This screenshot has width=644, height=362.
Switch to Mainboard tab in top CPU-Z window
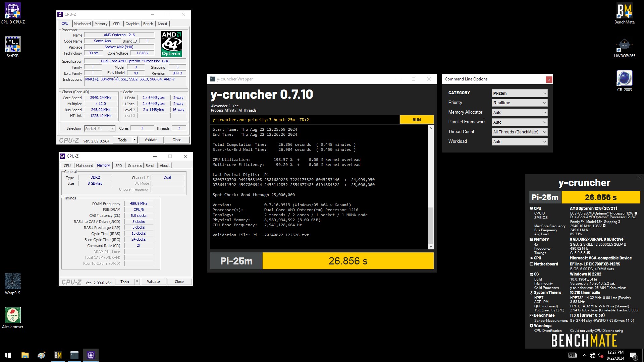[x=82, y=24]
